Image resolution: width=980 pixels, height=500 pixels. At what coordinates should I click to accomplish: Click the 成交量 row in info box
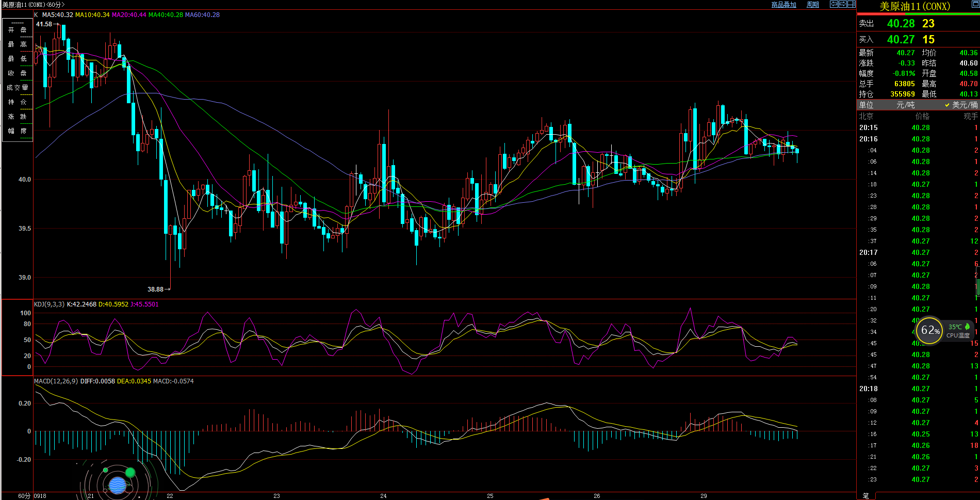pyautogui.click(x=18, y=88)
